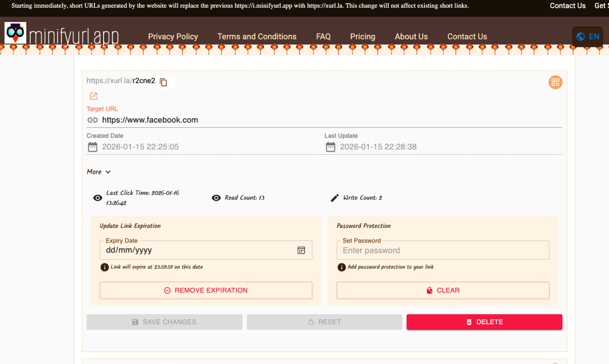Viewport: 609px width, 364px height.
Task: Click the eye icon beside Last Click Time
Action: 97,197
